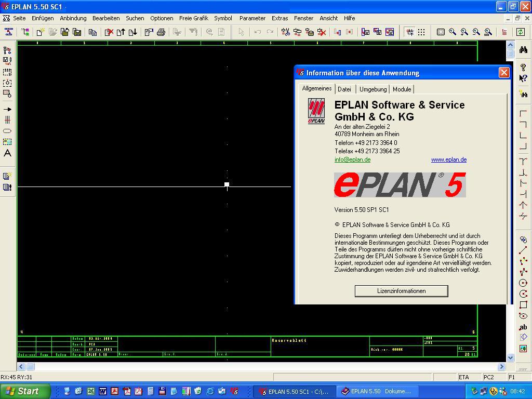The height and width of the screenshot is (399, 532).
Task: Select the rectangle drawing tool
Action: click(x=523, y=304)
